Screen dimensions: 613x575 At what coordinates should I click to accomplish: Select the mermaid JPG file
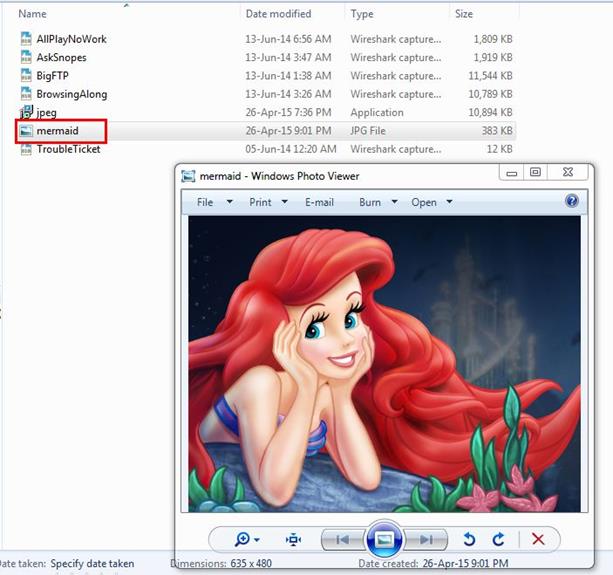[x=57, y=131]
